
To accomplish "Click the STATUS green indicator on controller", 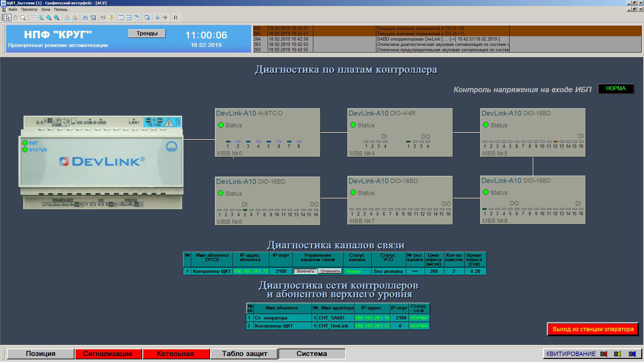I will tap(25, 149).
